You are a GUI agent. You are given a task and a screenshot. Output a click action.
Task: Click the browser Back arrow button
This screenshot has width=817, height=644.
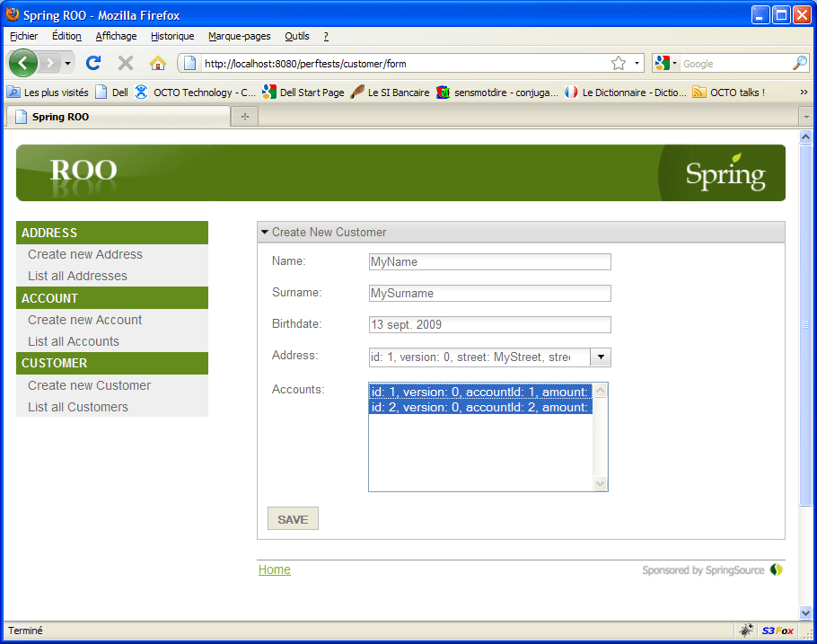point(23,63)
